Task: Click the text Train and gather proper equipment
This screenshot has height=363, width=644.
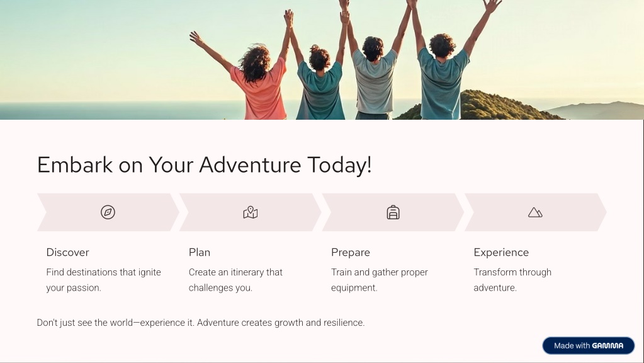Action: click(x=380, y=280)
